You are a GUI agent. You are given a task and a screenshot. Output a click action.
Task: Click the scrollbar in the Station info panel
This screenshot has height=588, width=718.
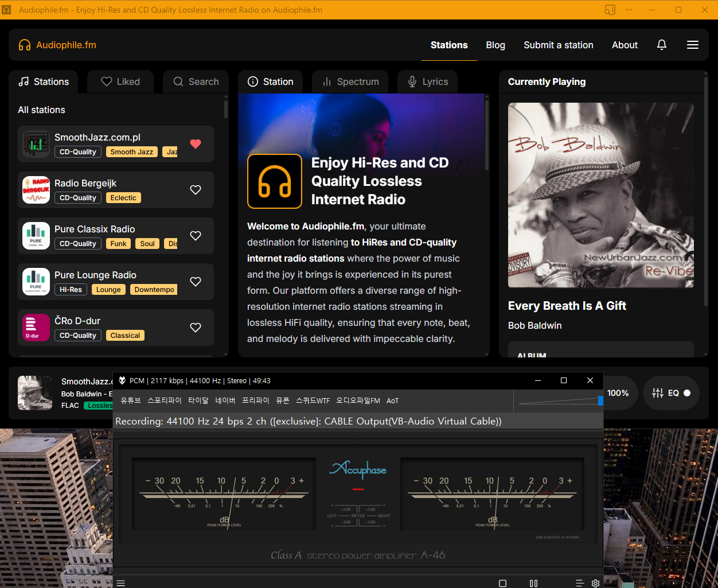(487, 135)
